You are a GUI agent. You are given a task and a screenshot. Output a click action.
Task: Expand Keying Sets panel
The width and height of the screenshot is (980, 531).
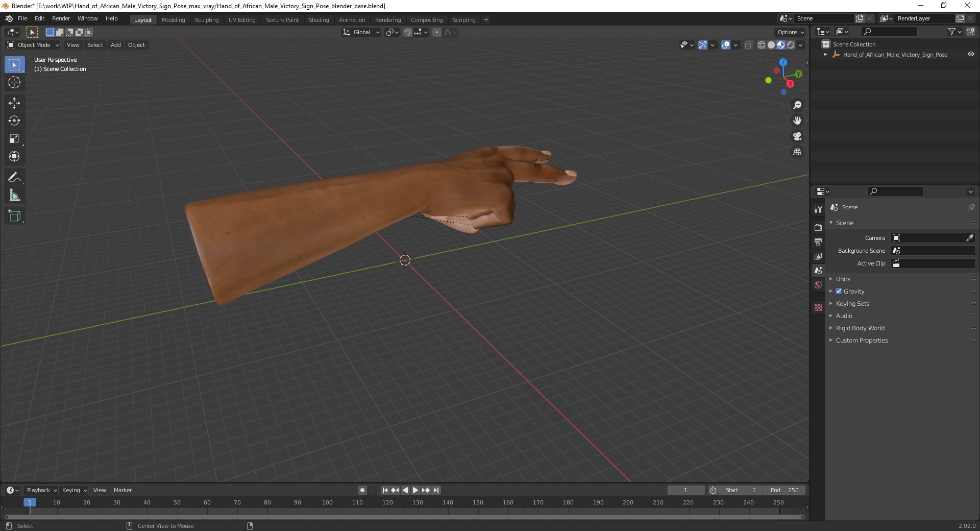tap(852, 303)
